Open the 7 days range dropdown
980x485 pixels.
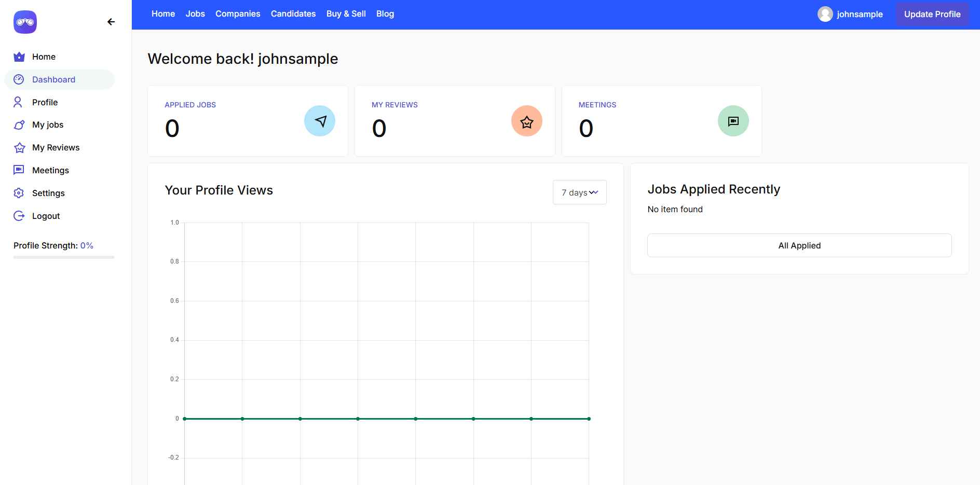click(580, 192)
